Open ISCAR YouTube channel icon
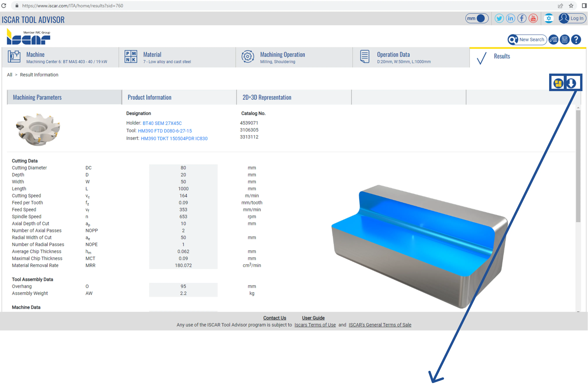The width and height of the screenshot is (588, 386). [x=533, y=18]
